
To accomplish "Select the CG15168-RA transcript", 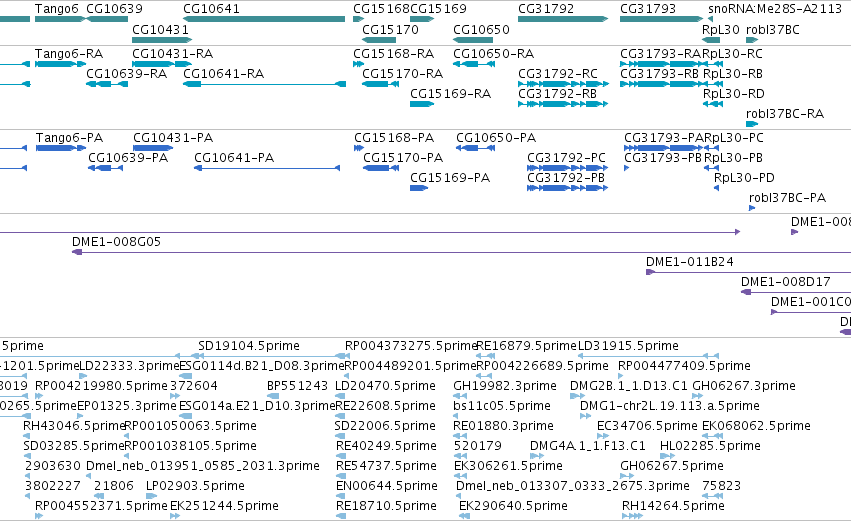I will click(x=358, y=64).
